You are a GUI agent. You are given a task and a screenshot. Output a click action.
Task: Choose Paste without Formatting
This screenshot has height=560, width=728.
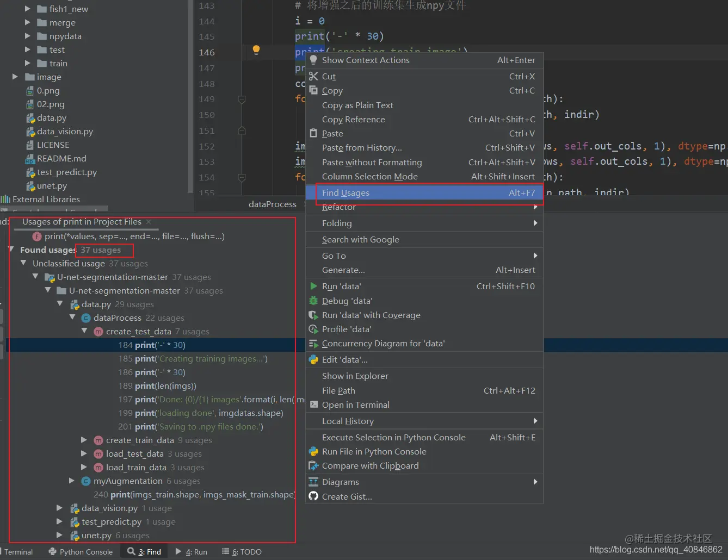tap(424, 162)
